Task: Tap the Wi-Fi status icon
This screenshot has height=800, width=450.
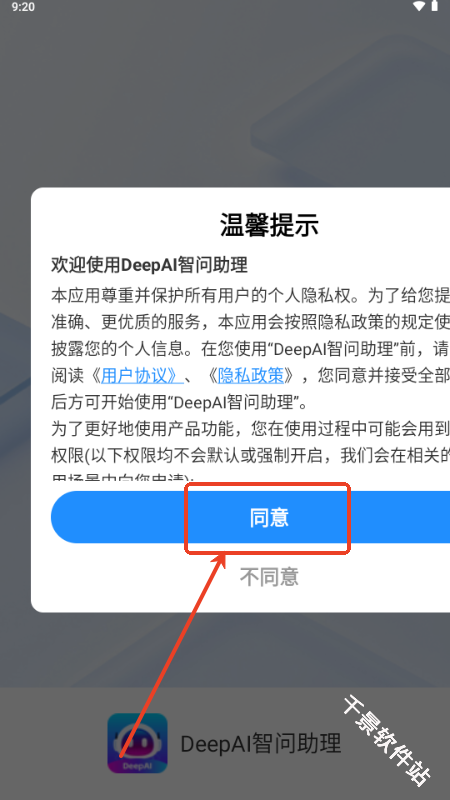Action: coord(419,6)
